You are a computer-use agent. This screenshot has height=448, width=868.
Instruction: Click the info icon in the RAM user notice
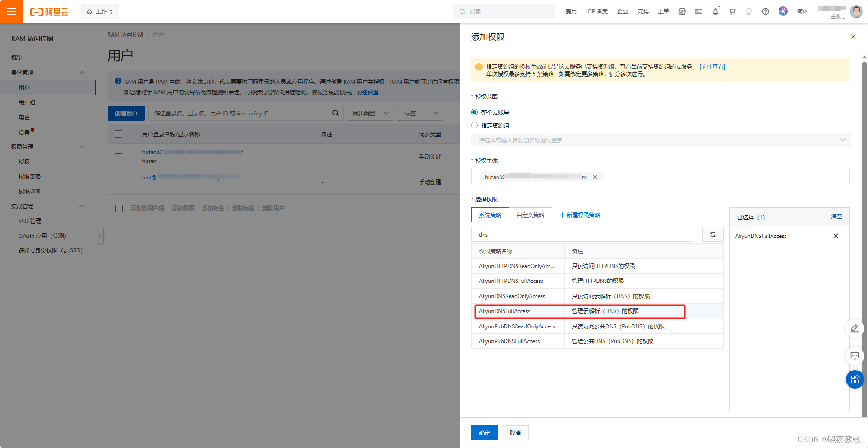[118, 81]
